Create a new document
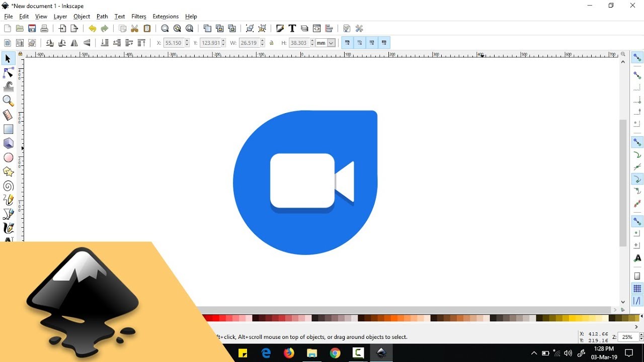This screenshot has width=644, height=362. (7, 29)
